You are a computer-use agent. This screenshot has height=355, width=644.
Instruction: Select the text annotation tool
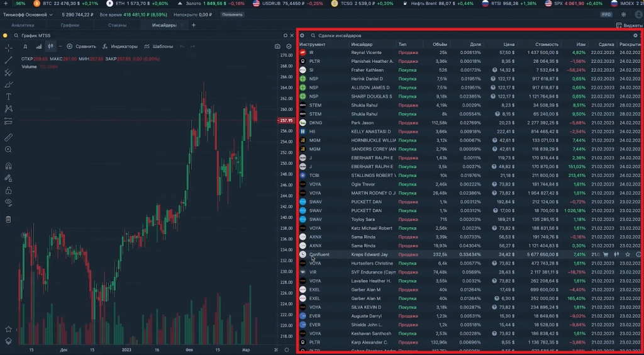tap(8, 96)
